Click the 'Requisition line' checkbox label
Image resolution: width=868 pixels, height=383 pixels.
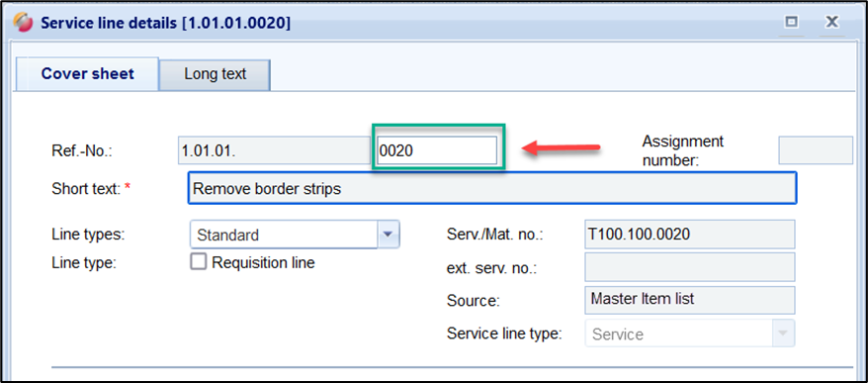pos(263,262)
